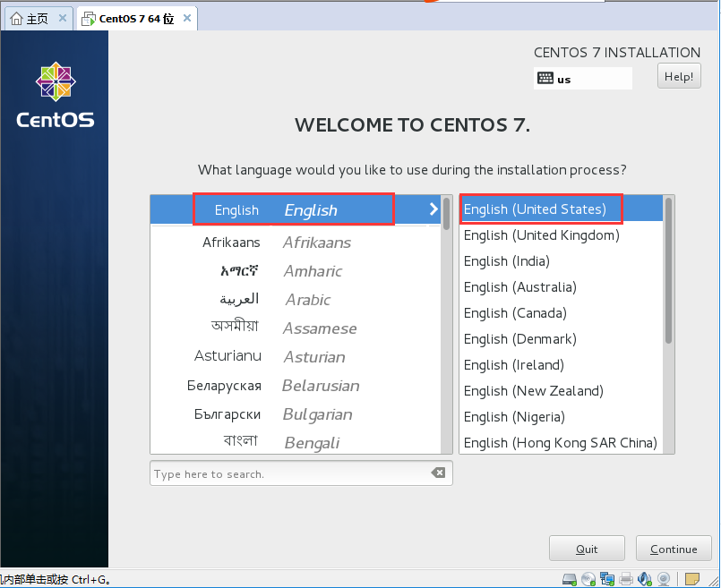Select Assamese in the language list
Viewport: 721px width, 588px height.
[296, 328]
